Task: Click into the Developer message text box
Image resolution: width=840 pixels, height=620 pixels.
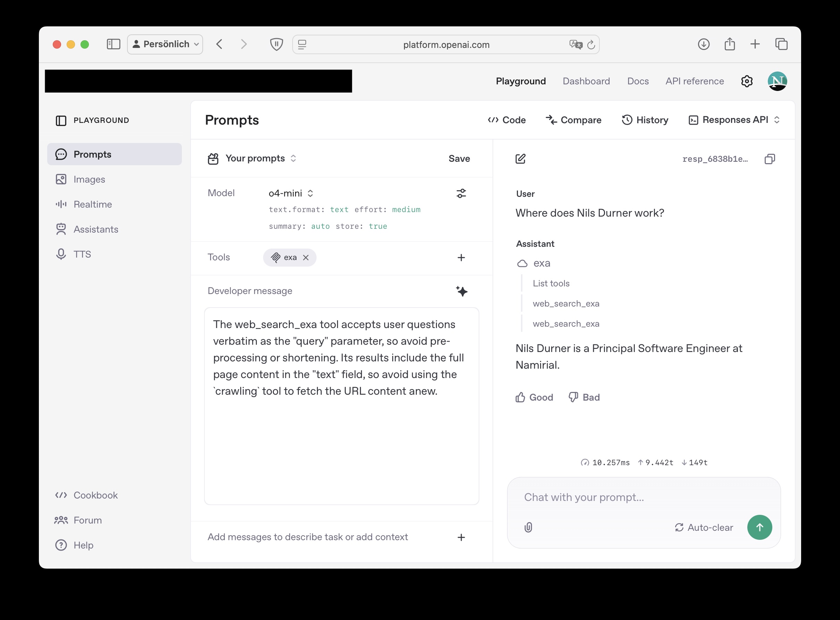Action: pyautogui.click(x=342, y=406)
